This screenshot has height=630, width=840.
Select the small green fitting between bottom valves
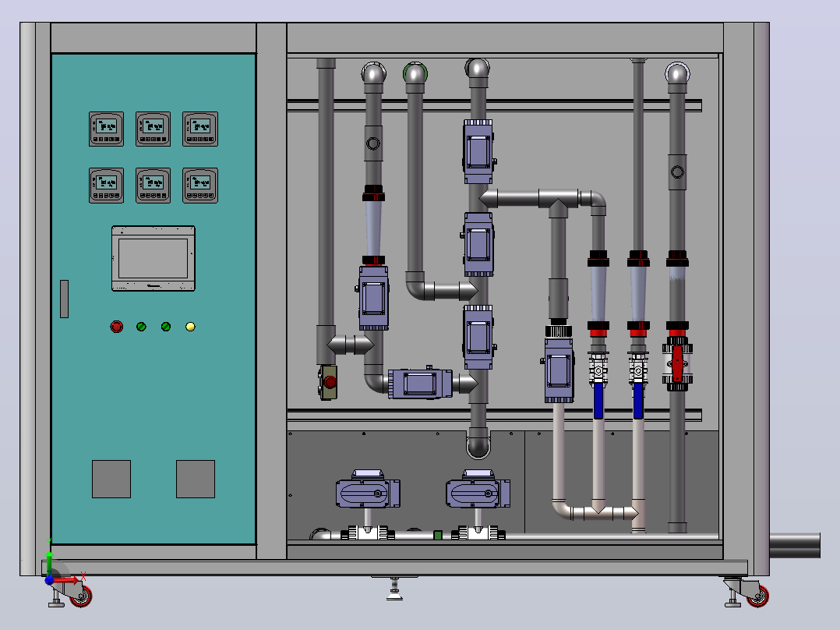click(x=438, y=535)
